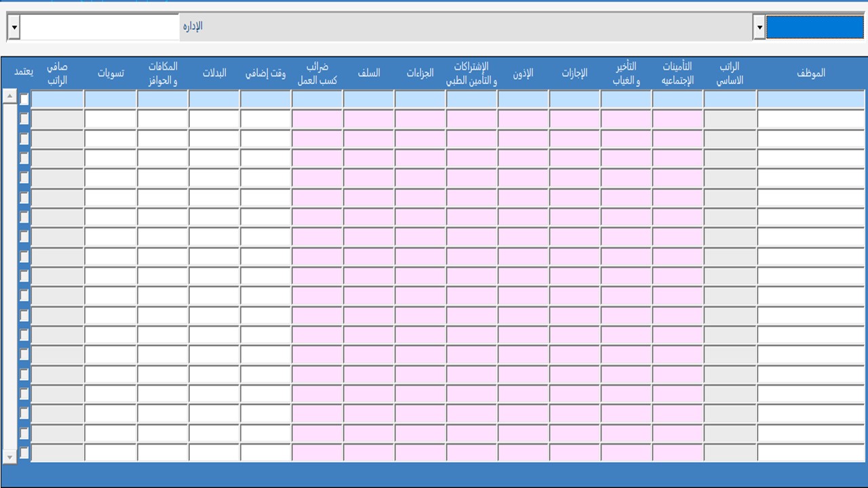Click first row cell under وقت إضافي
868x488 pixels.
[x=266, y=99]
